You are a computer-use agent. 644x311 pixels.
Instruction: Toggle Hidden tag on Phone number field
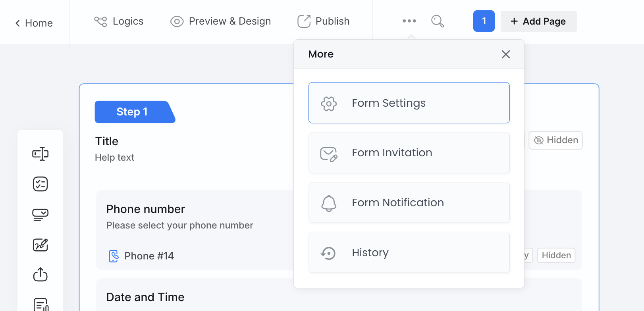coord(556,255)
